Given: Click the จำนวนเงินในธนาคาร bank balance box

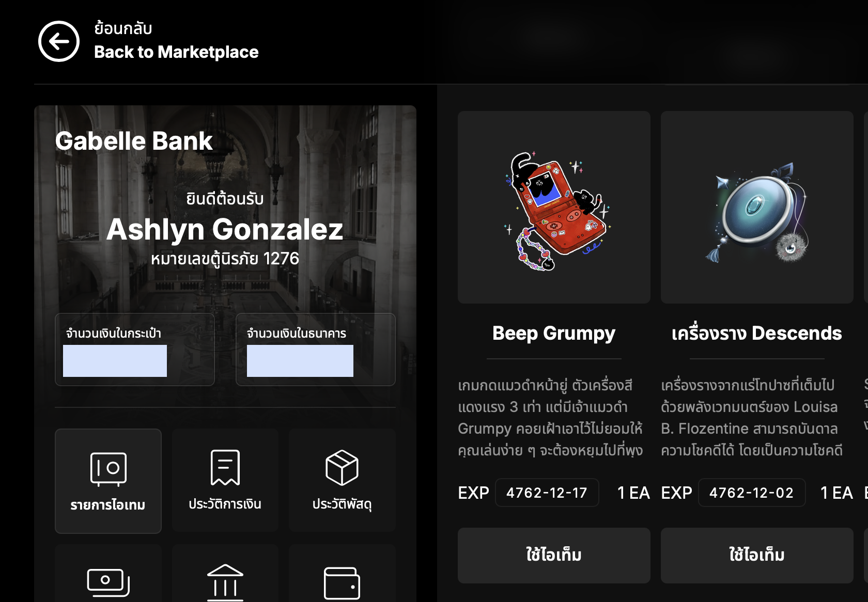Looking at the screenshot, I should coord(316,350).
